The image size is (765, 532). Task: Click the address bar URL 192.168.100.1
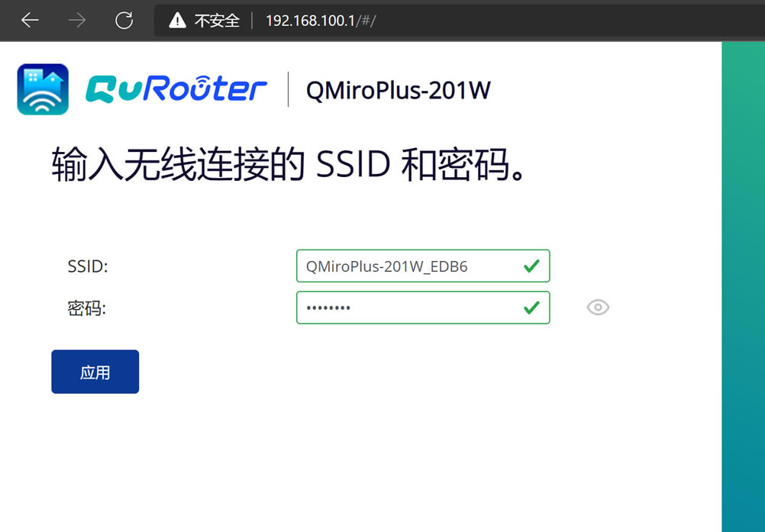321,21
